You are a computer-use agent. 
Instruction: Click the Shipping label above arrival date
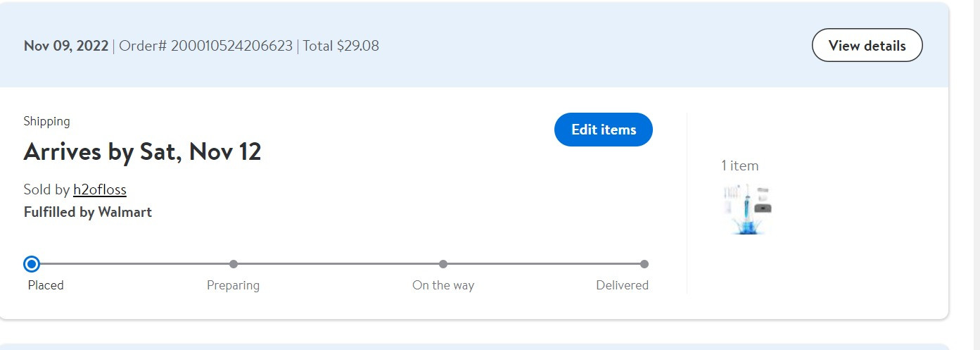(x=47, y=121)
